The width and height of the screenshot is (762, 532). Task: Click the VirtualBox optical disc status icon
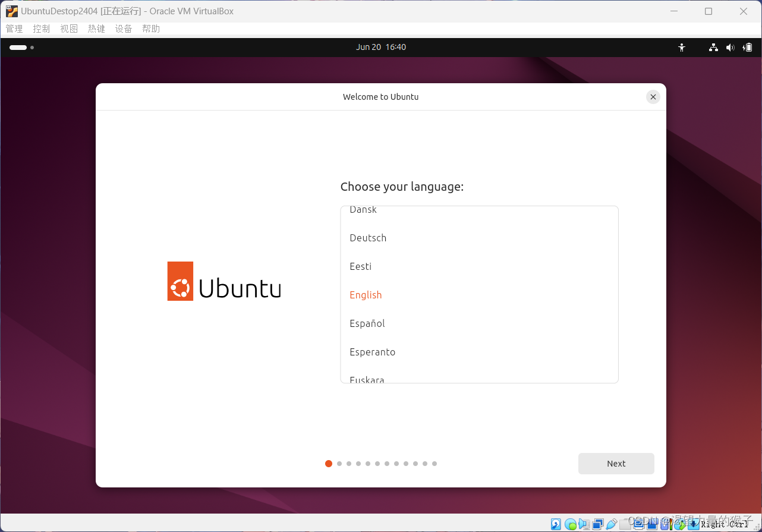point(571,524)
